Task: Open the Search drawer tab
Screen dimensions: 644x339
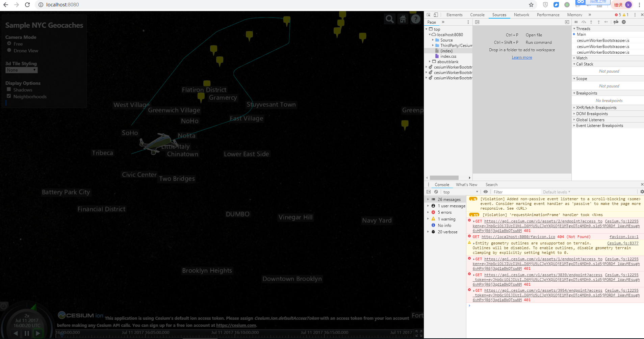Action: tap(491, 185)
